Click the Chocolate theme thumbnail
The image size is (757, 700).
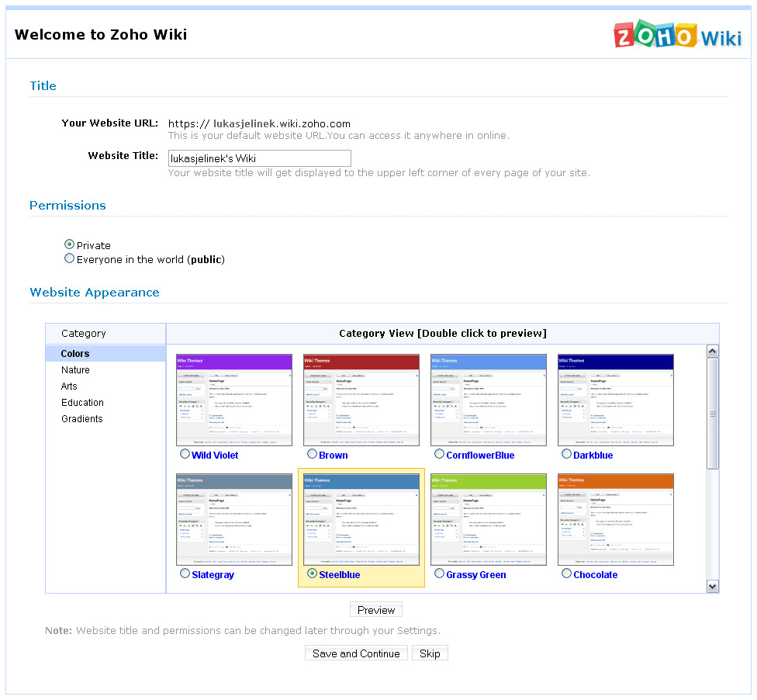[x=616, y=519]
